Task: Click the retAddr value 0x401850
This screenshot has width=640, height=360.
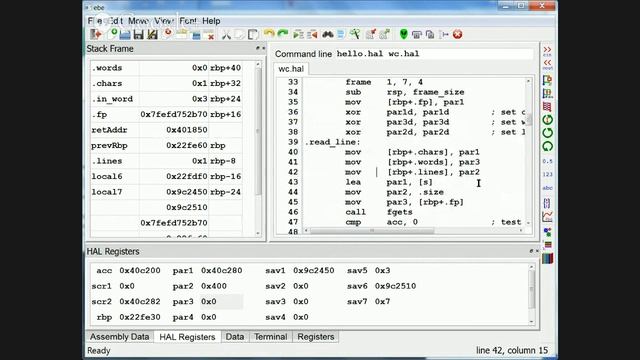Action: 187,130
